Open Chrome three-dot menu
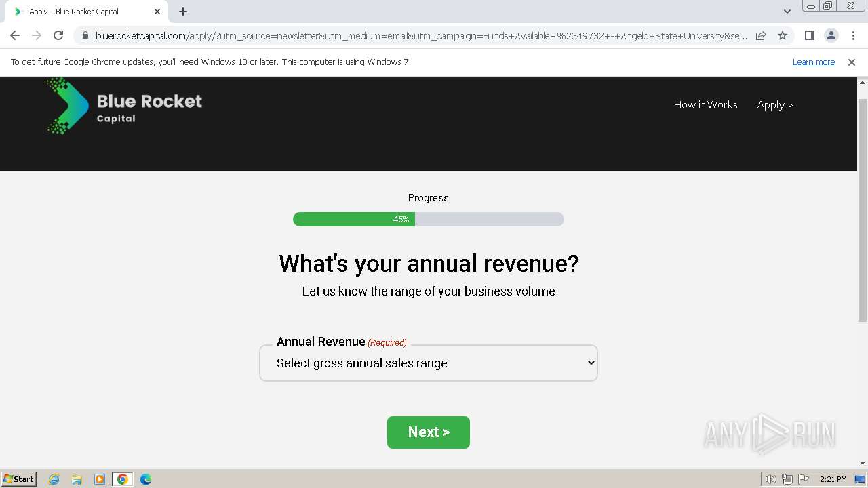The width and height of the screenshot is (868, 488). click(x=853, y=35)
